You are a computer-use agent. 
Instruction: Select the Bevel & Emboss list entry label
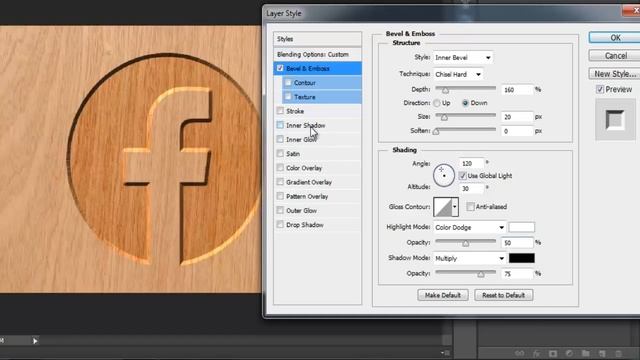click(308, 69)
